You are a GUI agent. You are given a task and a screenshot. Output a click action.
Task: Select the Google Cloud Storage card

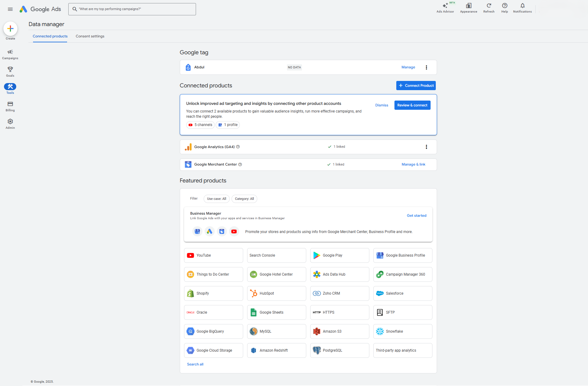coord(213,350)
